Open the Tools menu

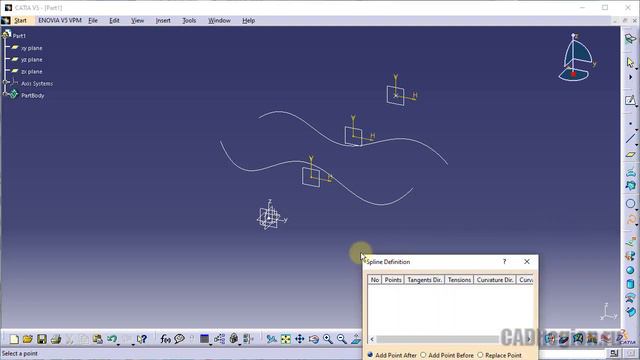click(189, 20)
